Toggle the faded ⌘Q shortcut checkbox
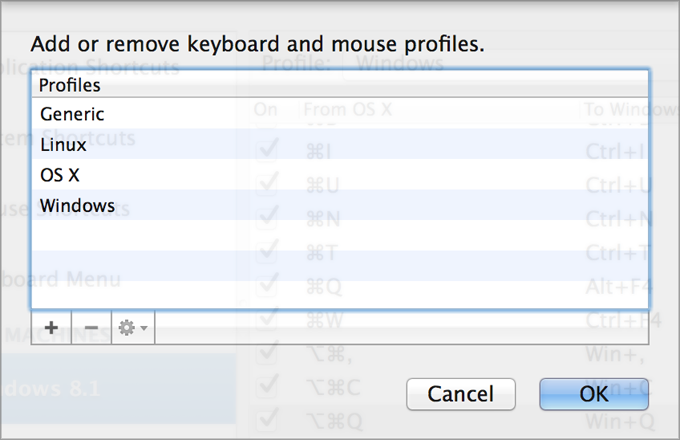Screen dimensions: 680x440 (266, 285)
